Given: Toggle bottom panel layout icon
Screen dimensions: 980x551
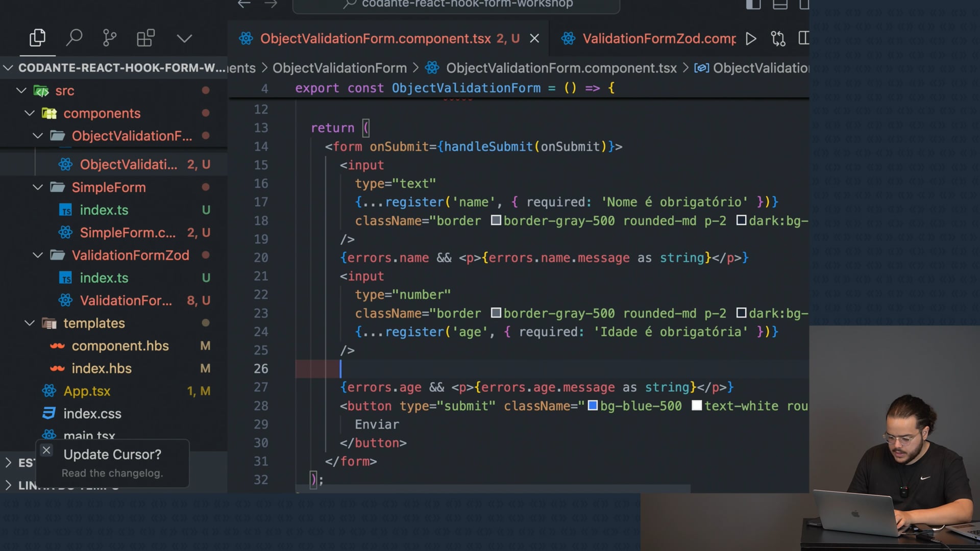Looking at the screenshot, I should 779,5.
